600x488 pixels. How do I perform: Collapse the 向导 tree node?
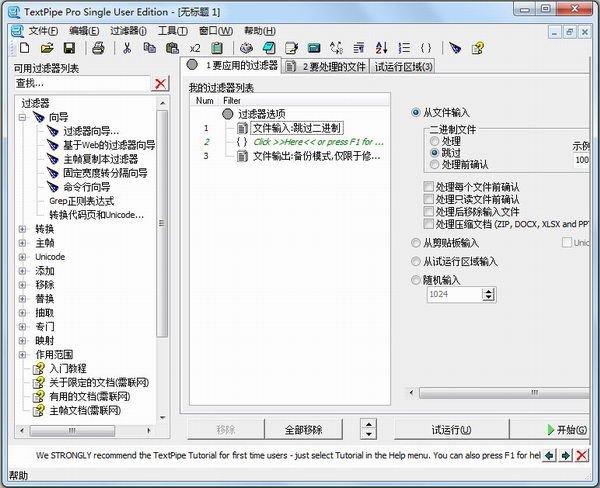23,118
